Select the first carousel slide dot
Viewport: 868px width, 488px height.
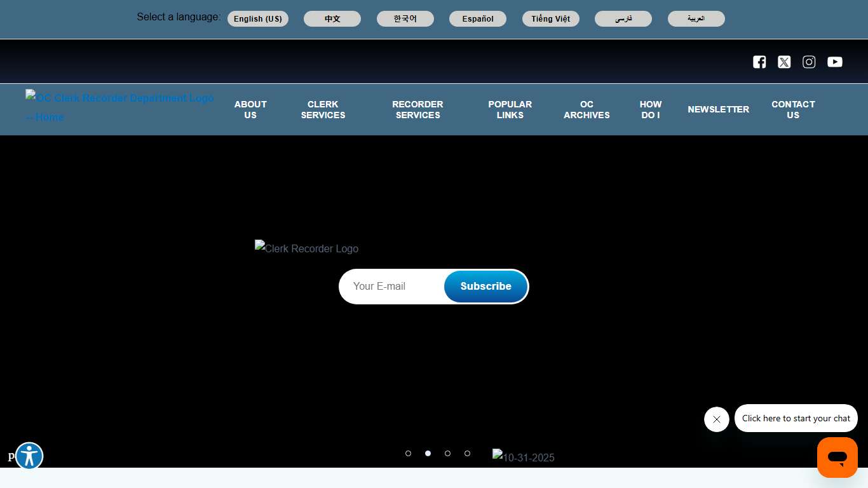click(408, 453)
